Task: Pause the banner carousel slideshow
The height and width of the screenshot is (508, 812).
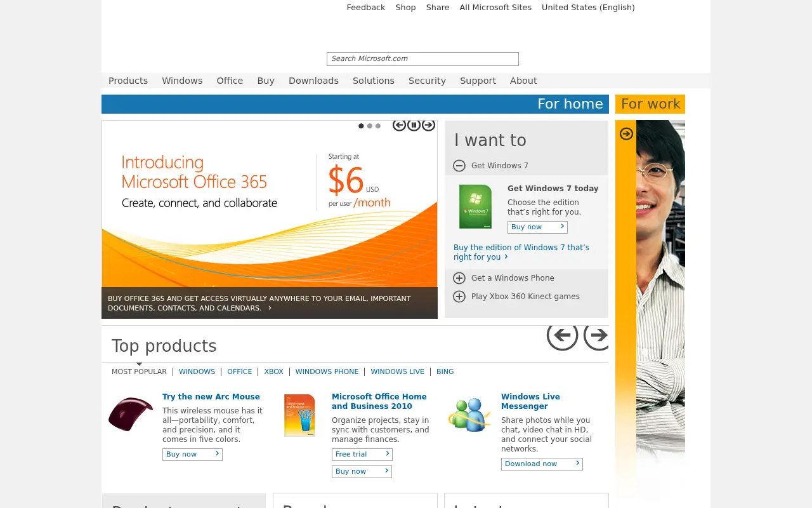Action: (x=414, y=125)
